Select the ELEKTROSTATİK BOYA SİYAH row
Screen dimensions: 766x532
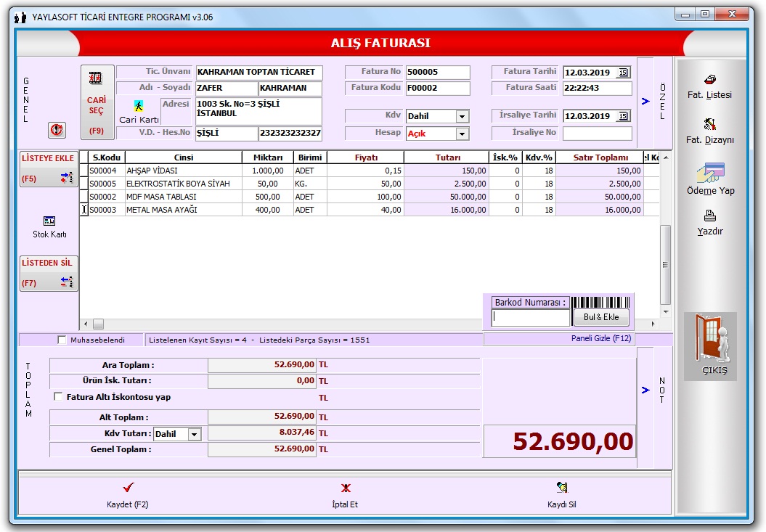(370, 184)
